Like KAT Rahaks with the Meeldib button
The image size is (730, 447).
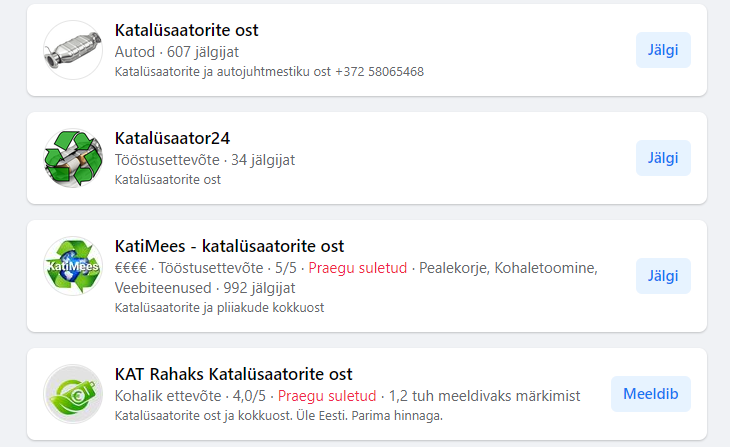click(x=650, y=394)
